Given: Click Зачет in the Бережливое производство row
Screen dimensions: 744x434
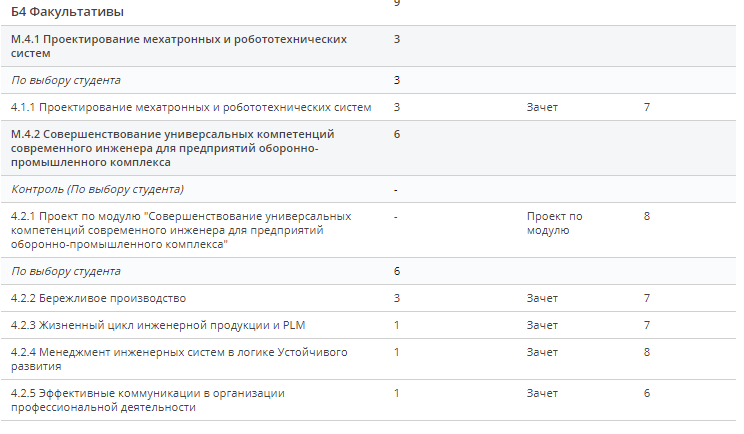Looking at the screenshot, I should tap(542, 298).
